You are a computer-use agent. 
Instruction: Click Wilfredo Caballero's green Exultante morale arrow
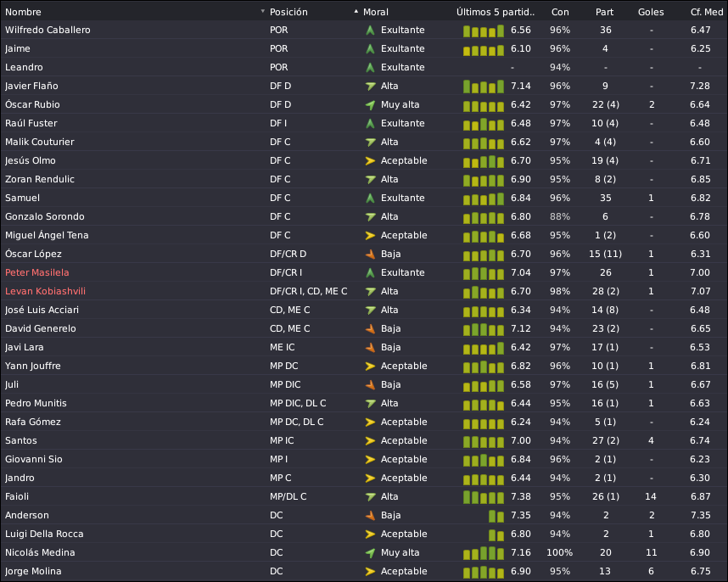pos(370,31)
